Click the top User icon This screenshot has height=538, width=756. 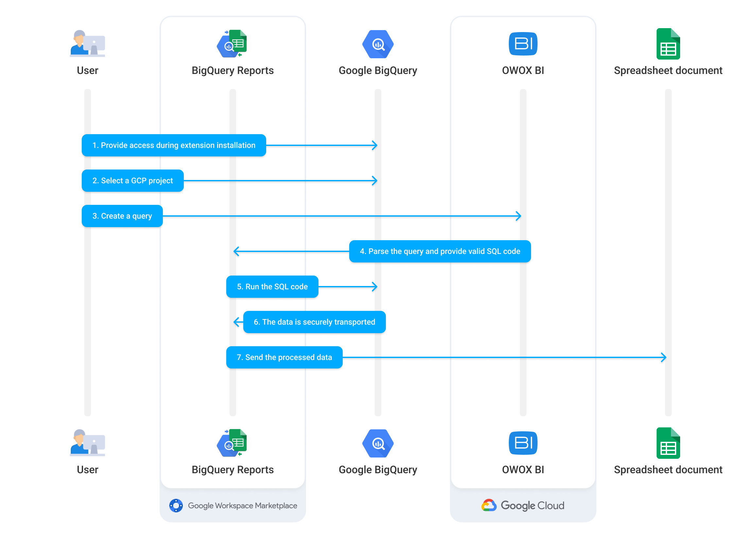click(x=87, y=44)
